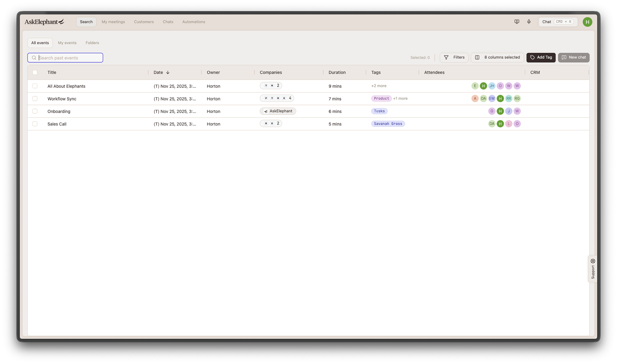Sort by the Date column header

tap(158, 73)
